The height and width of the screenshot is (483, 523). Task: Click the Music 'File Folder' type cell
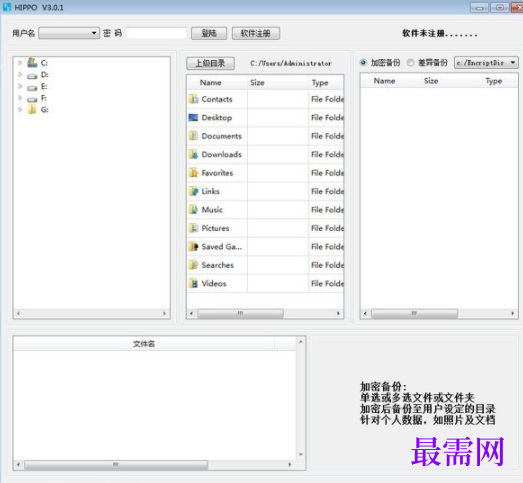(x=327, y=209)
